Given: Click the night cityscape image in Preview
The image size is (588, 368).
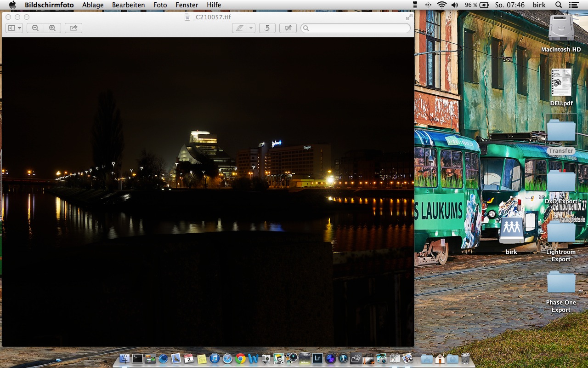Looking at the screenshot, I should tap(208, 192).
